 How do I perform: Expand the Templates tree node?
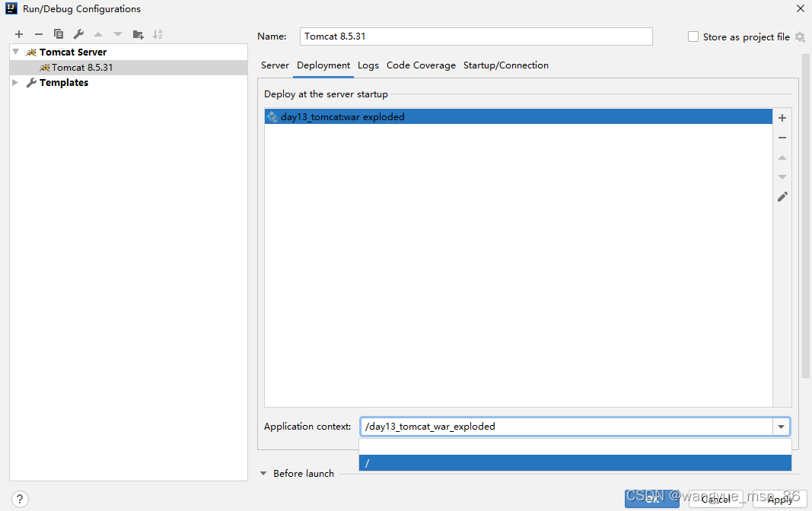(x=15, y=82)
